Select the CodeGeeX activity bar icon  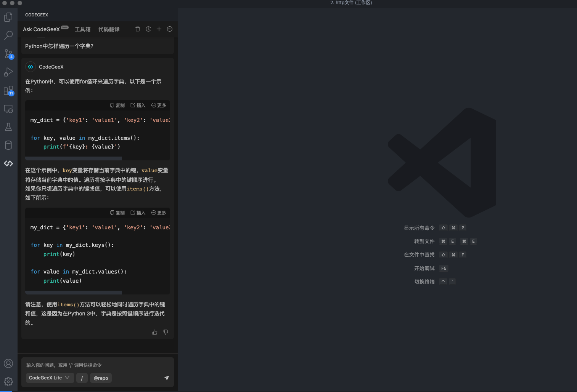(8, 163)
